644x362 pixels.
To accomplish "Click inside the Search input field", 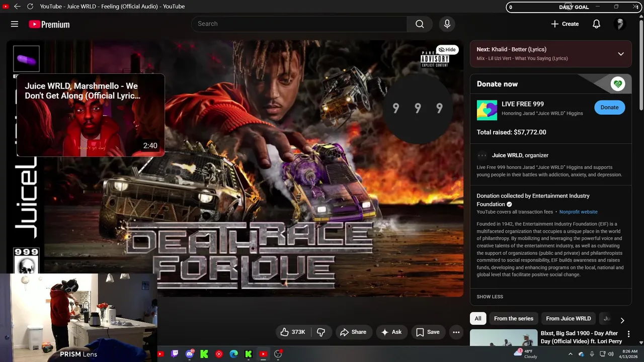I will 299,24.
